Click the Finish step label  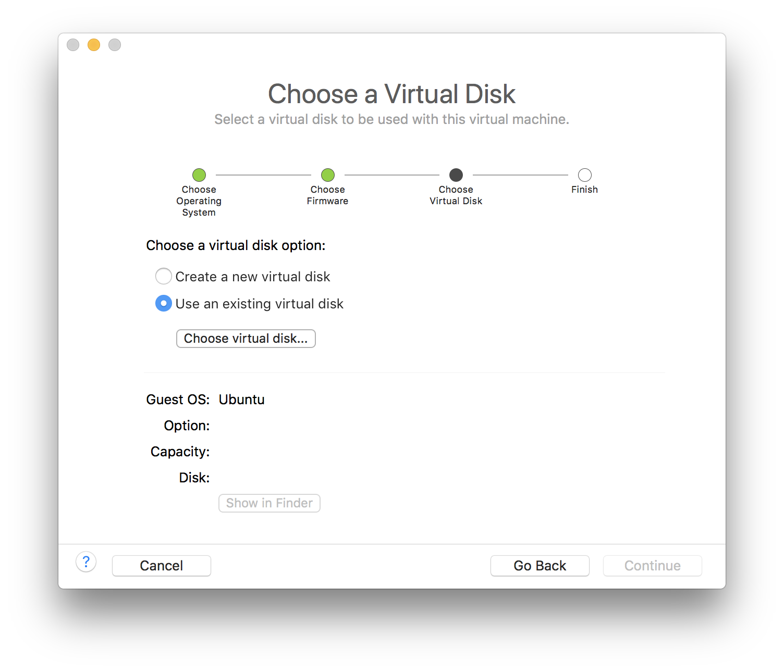(584, 190)
